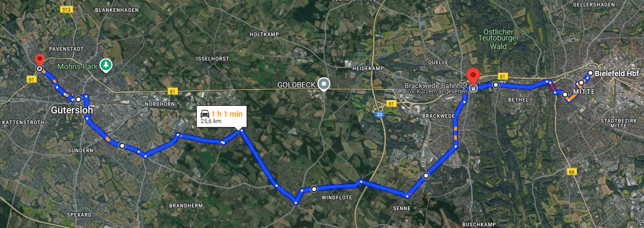The height and width of the screenshot is (228, 644).
Task: Click the red pin near Pavenstädt
Action: click(x=39, y=60)
